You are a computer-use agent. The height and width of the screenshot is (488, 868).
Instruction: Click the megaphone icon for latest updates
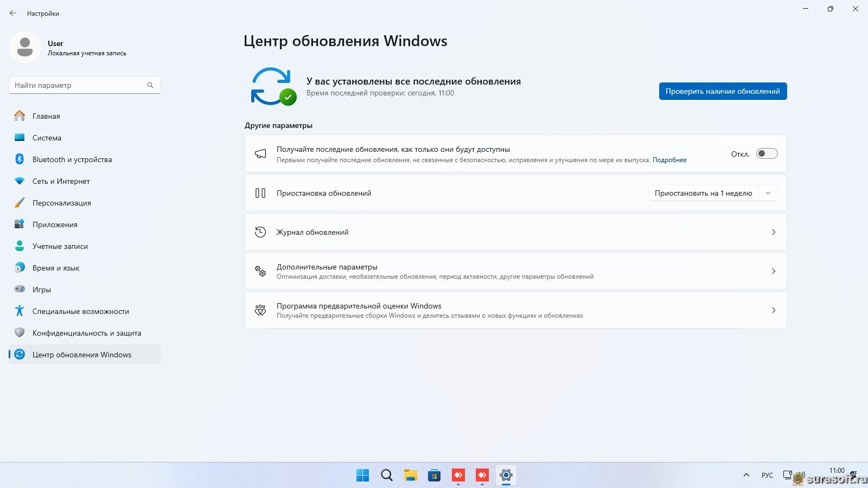(x=260, y=154)
